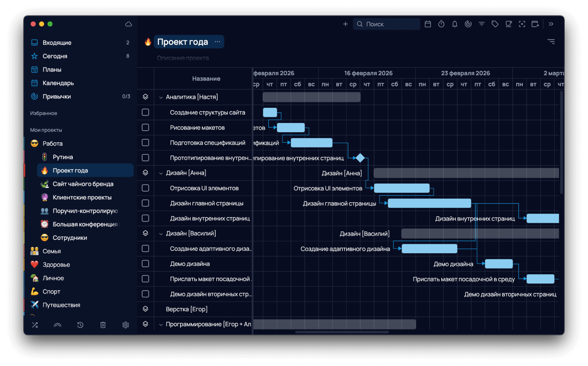The width and height of the screenshot is (588, 366).
Task: Mark Рисование макетов task as done
Action: (145, 127)
